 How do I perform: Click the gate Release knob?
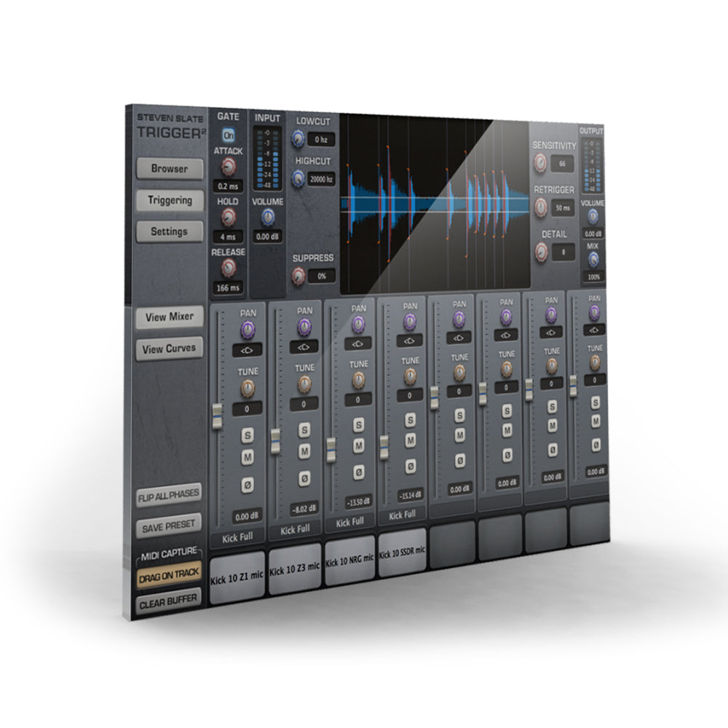(x=228, y=268)
